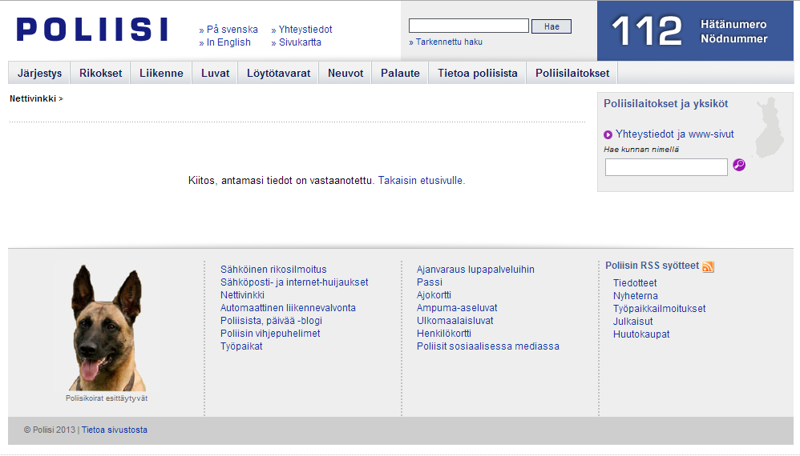
Task: Click the purple arrow bullet beside Yhteystiedot ja www-sivut
Action: coord(608,135)
